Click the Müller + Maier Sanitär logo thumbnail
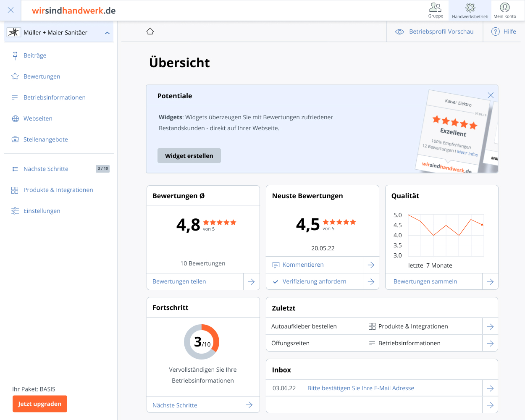525x420 pixels. [x=14, y=32]
